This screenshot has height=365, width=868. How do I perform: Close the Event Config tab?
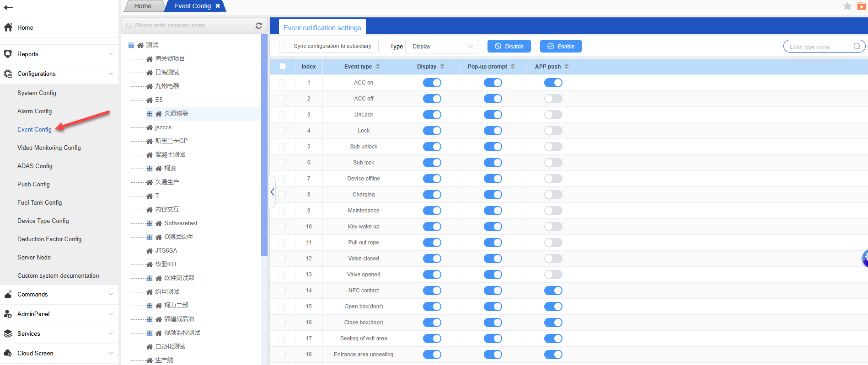(218, 6)
